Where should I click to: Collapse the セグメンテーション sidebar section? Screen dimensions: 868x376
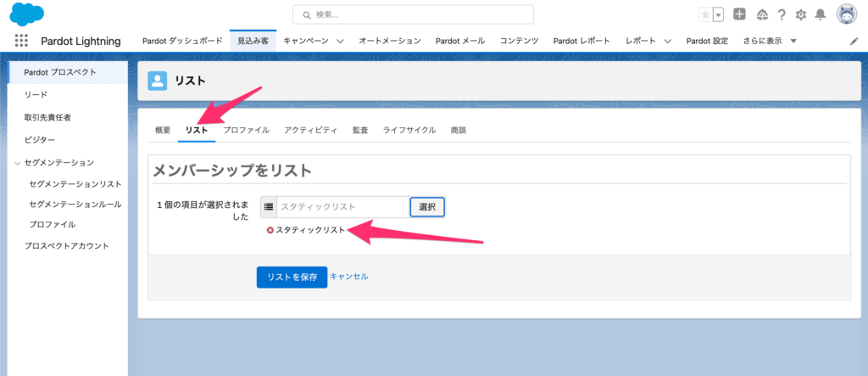17,162
